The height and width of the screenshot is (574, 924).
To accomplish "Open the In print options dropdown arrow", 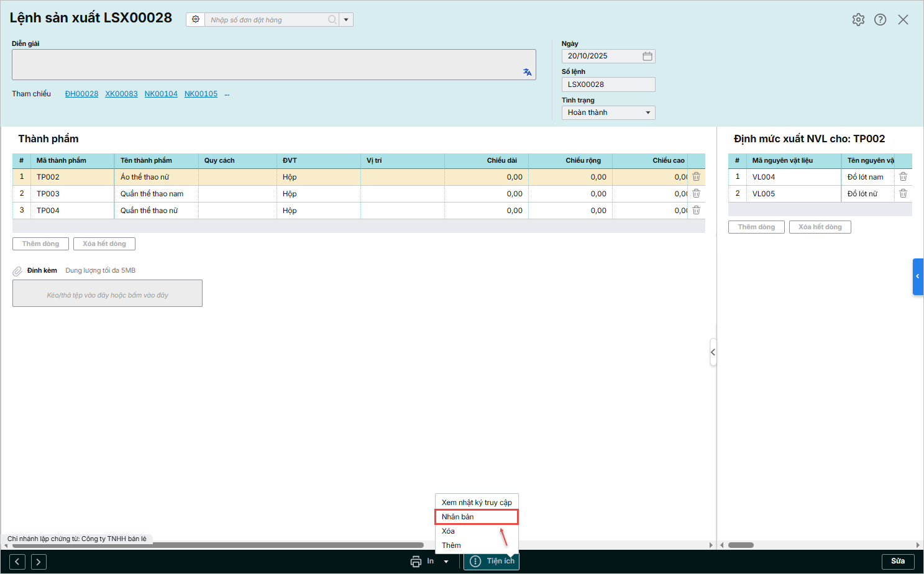I will coord(446,562).
